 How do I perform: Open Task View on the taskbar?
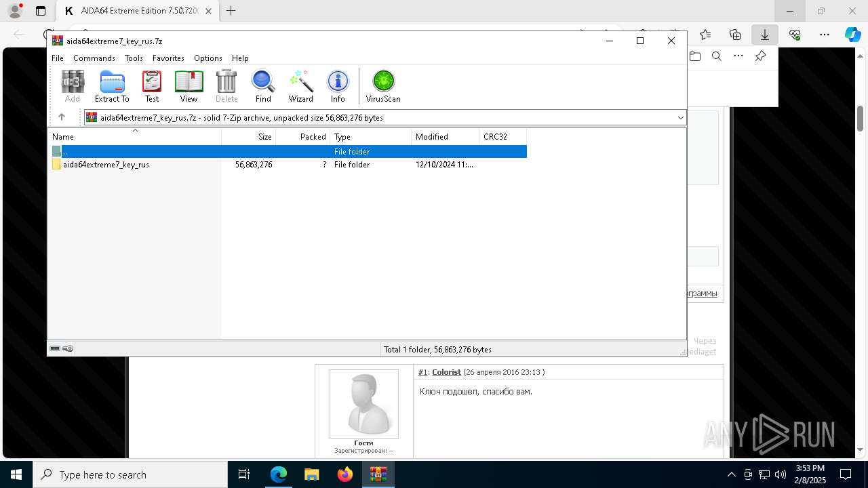tap(244, 474)
